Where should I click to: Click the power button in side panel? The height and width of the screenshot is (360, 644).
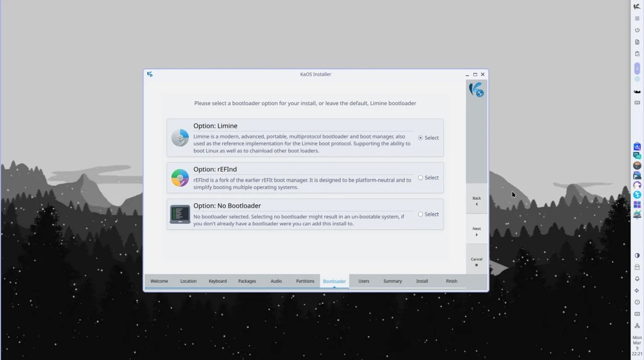coord(637,30)
